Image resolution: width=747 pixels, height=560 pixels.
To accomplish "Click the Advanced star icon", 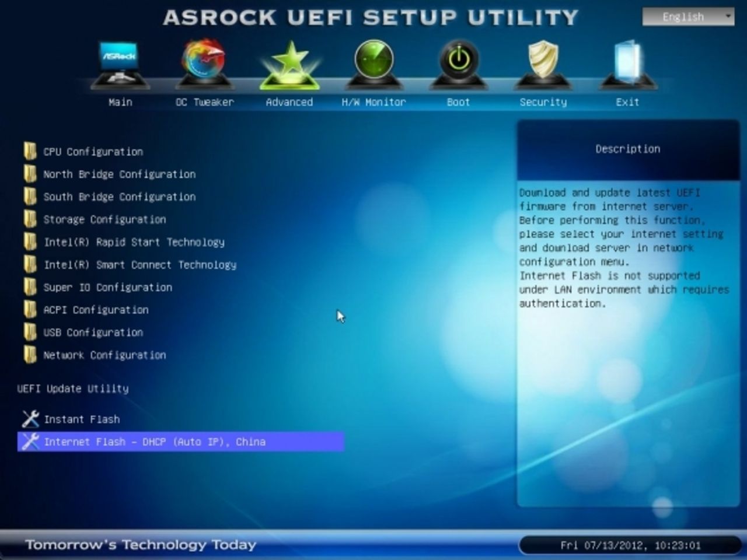I will point(288,61).
